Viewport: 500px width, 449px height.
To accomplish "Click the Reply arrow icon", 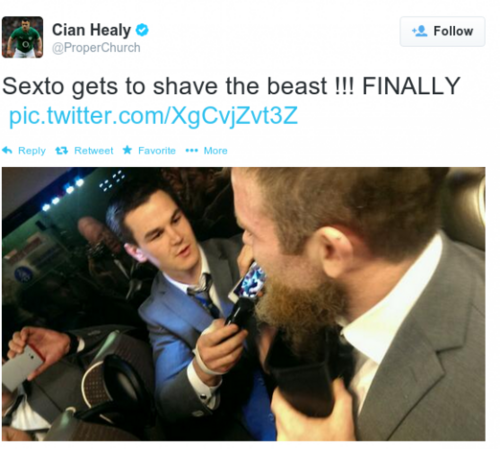I will tap(7, 151).
